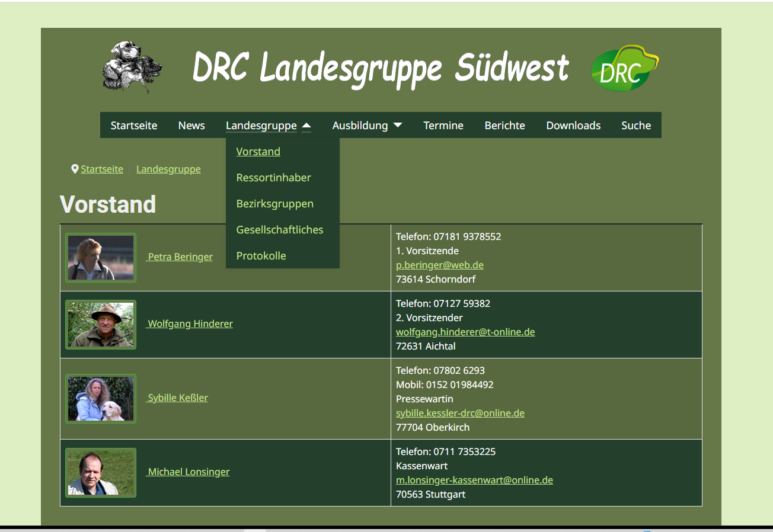Click Sybille Keßler's photo thumbnail
This screenshot has width=773, height=532.
[x=101, y=399]
